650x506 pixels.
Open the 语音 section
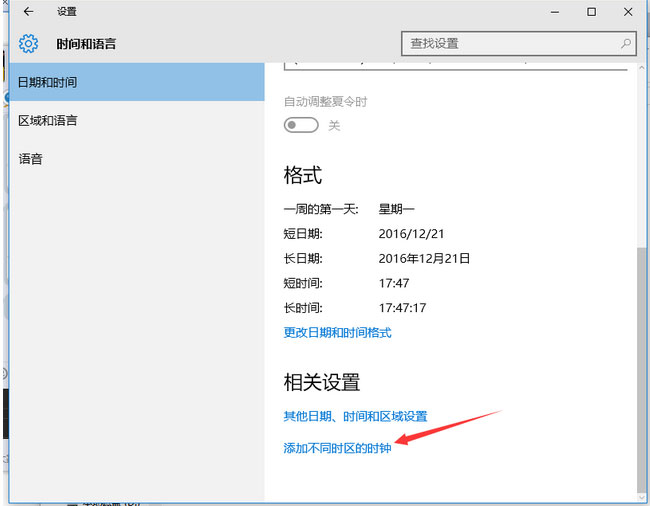click(137, 159)
